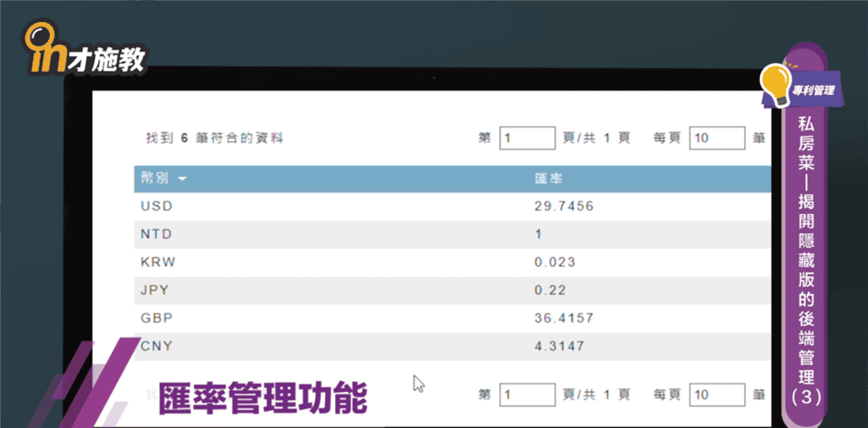
Task: Click the 匯率管理功能 title banner
Action: (263, 398)
